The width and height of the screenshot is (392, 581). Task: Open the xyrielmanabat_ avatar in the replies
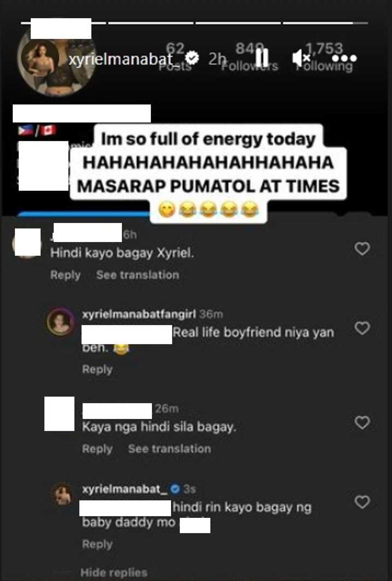pos(62,494)
